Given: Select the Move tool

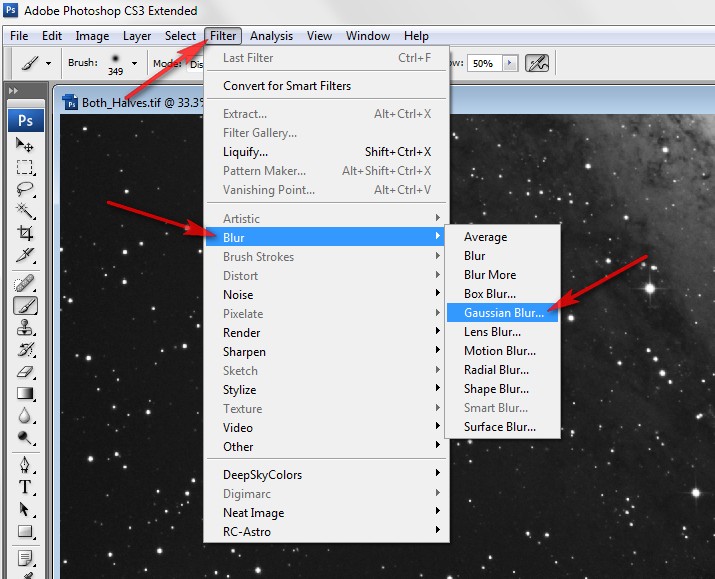Looking at the screenshot, I should tap(26, 146).
